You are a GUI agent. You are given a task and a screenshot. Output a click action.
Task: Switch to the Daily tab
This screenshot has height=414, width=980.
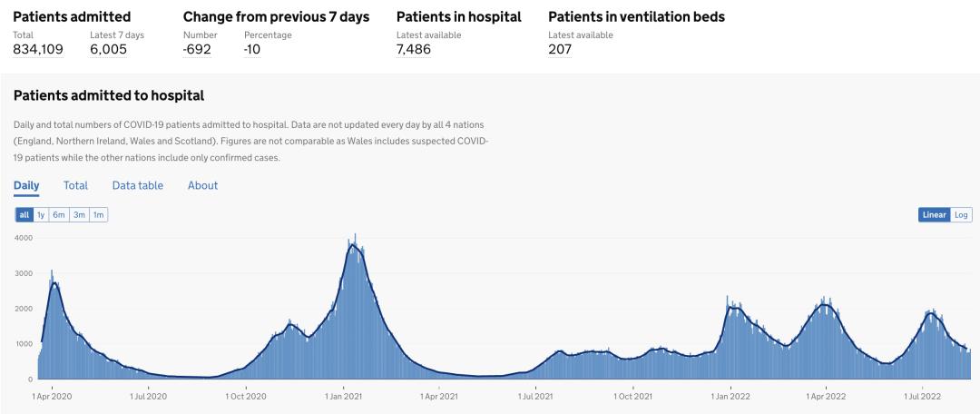tap(26, 185)
